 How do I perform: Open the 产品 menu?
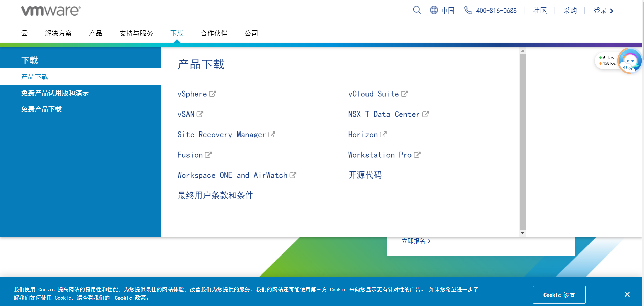(95, 33)
